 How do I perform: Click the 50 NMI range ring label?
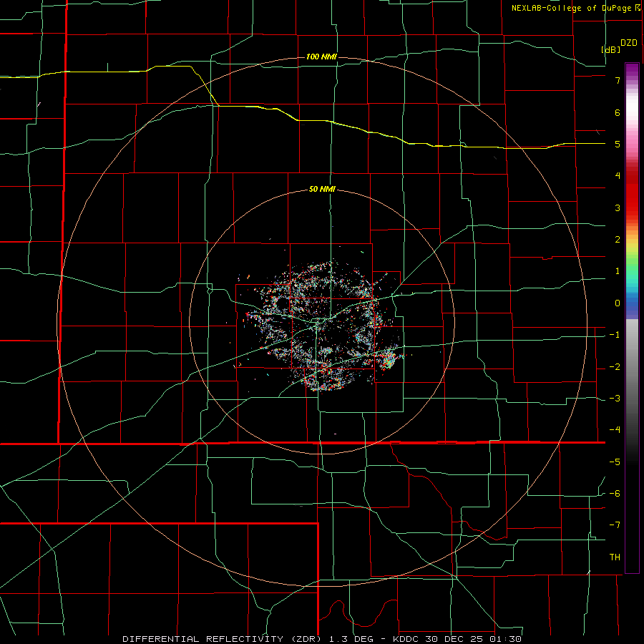322,190
